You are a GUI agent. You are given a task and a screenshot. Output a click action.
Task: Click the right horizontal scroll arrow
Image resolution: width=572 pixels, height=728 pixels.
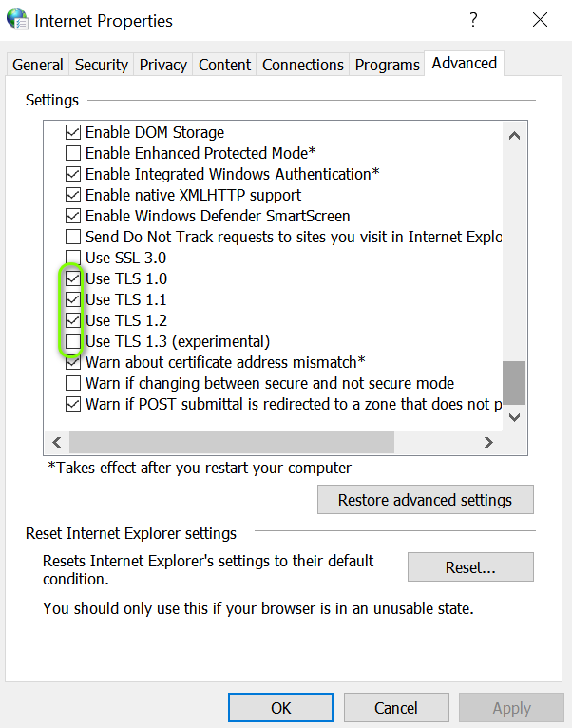pos(488,442)
